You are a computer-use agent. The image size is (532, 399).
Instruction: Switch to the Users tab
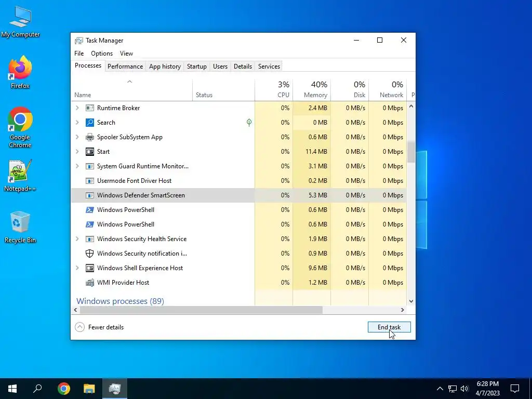coord(220,66)
